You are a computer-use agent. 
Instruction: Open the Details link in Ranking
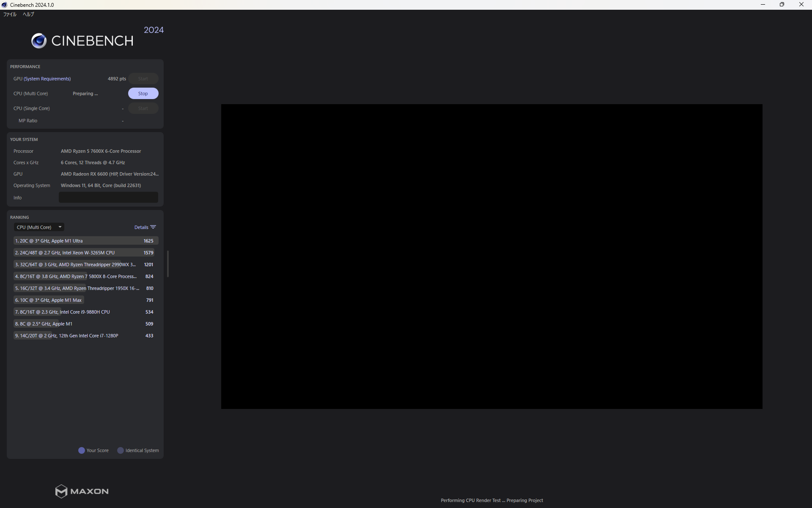click(141, 227)
